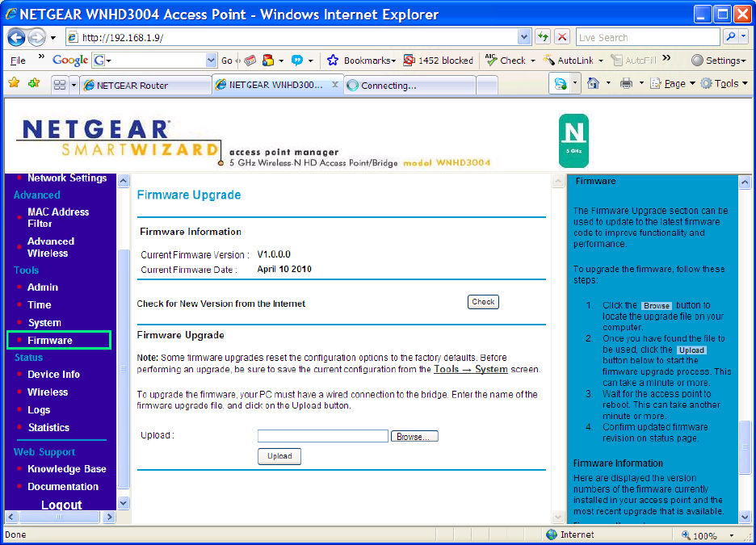Open the File menu
Image resolution: width=756 pixels, height=545 pixels.
click(18, 61)
